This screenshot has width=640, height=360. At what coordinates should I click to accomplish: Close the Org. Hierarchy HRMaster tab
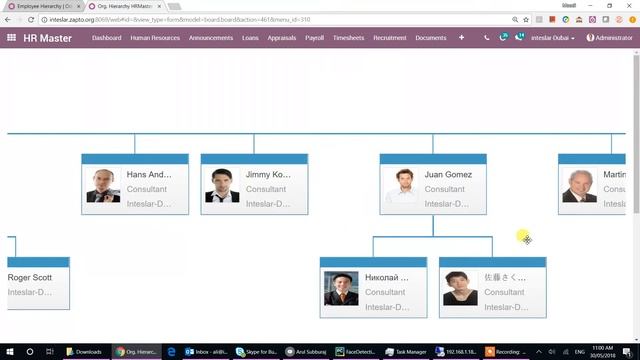[159, 6]
